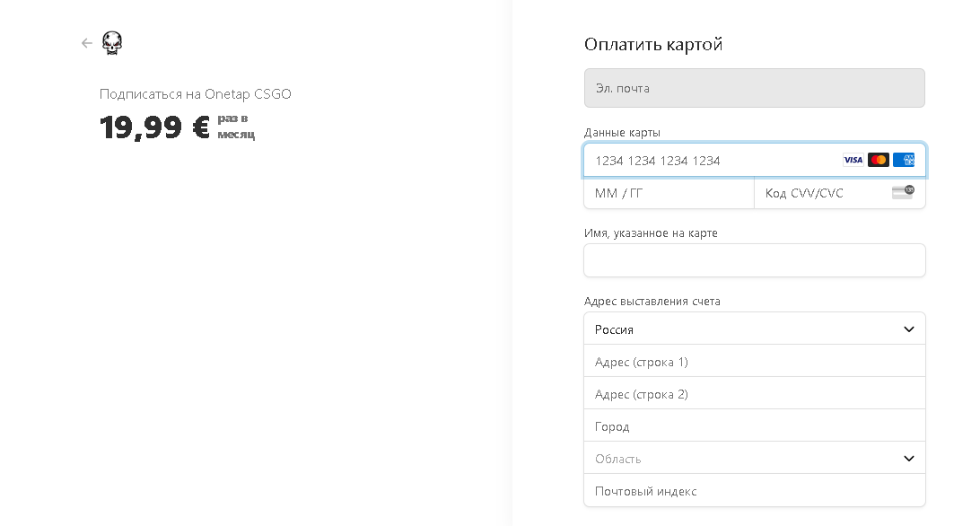Click the 19,99 € price text
The image size is (980, 526).
[154, 127]
